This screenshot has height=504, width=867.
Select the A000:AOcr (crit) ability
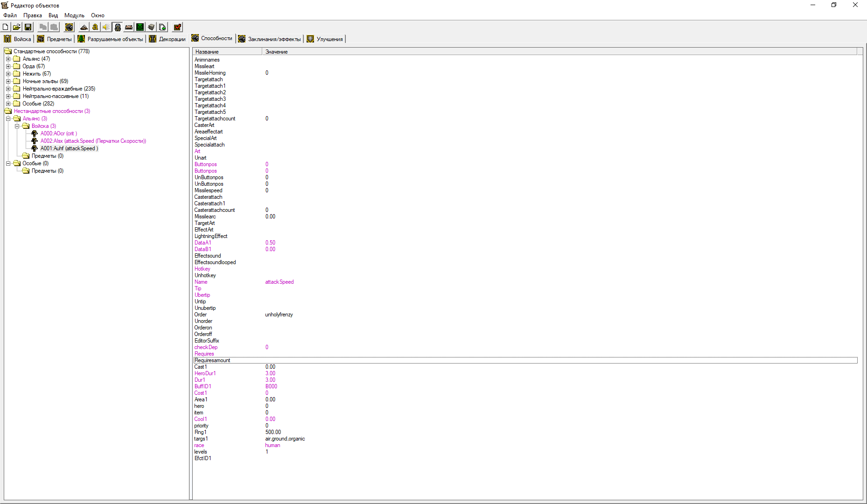pos(58,133)
